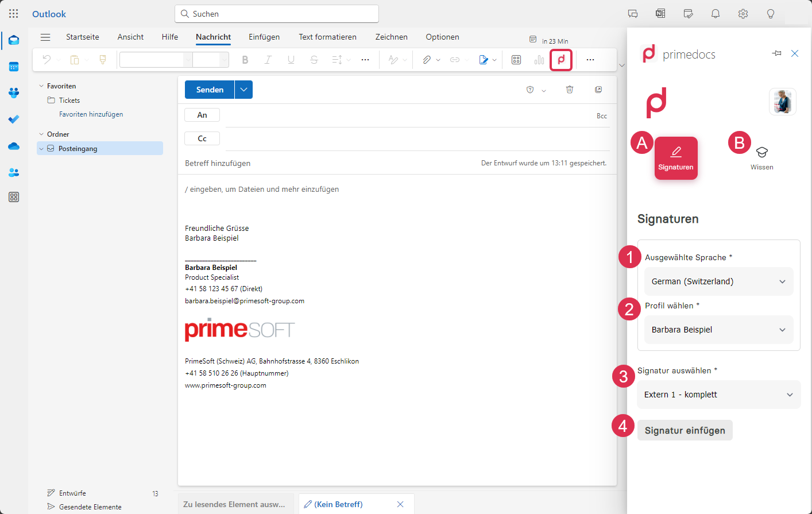
Task: Open the Signatur auswählen dropdown
Action: pyautogui.click(x=719, y=395)
